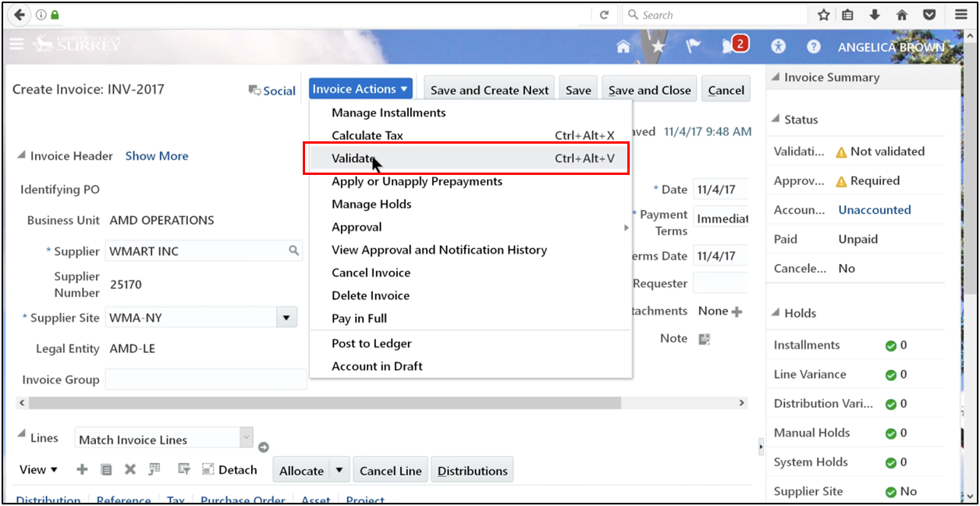Select the Favorites star icon

[x=659, y=46]
